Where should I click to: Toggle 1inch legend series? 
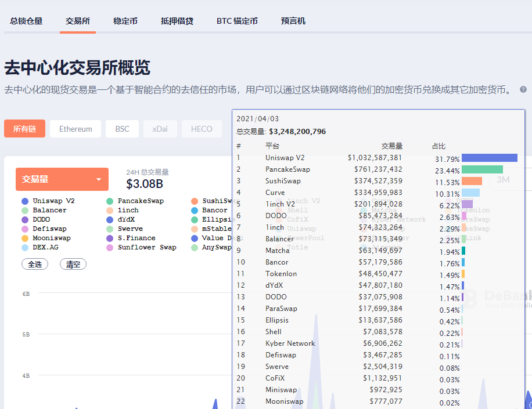point(123,210)
